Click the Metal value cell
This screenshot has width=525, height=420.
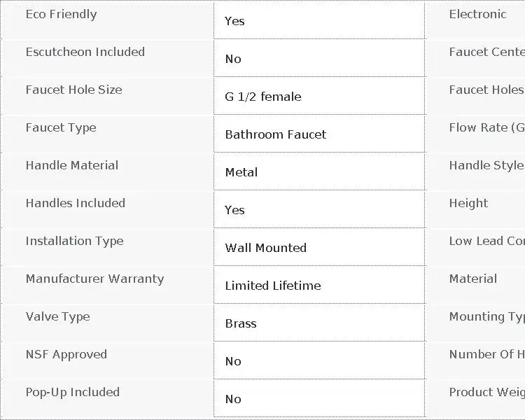[x=319, y=171]
